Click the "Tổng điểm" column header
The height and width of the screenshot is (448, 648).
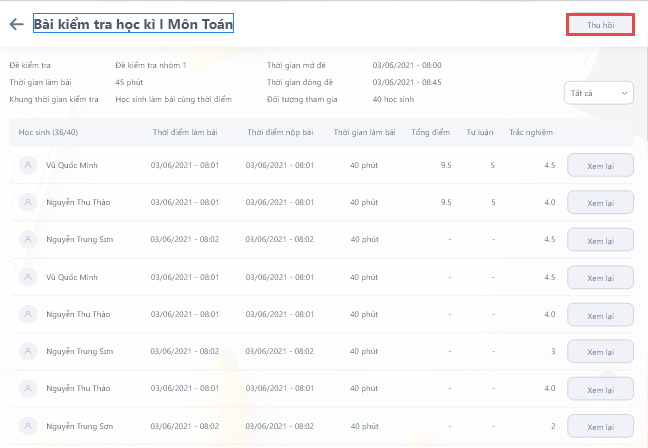430,132
